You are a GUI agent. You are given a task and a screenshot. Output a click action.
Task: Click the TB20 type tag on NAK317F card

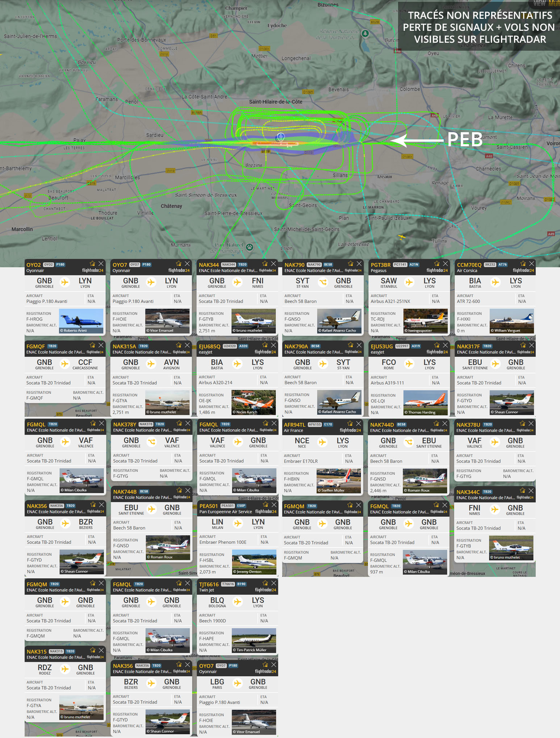[487, 346]
